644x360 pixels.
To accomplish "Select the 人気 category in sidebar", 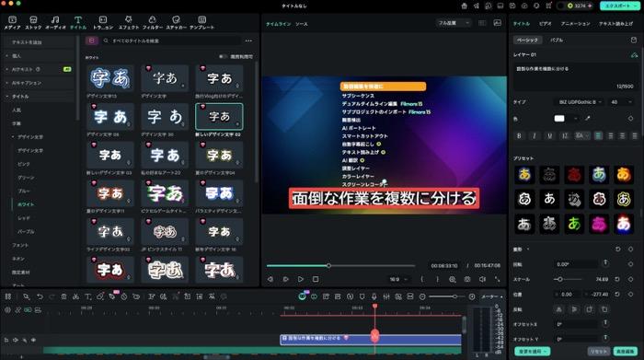I will [x=17, y=110].
